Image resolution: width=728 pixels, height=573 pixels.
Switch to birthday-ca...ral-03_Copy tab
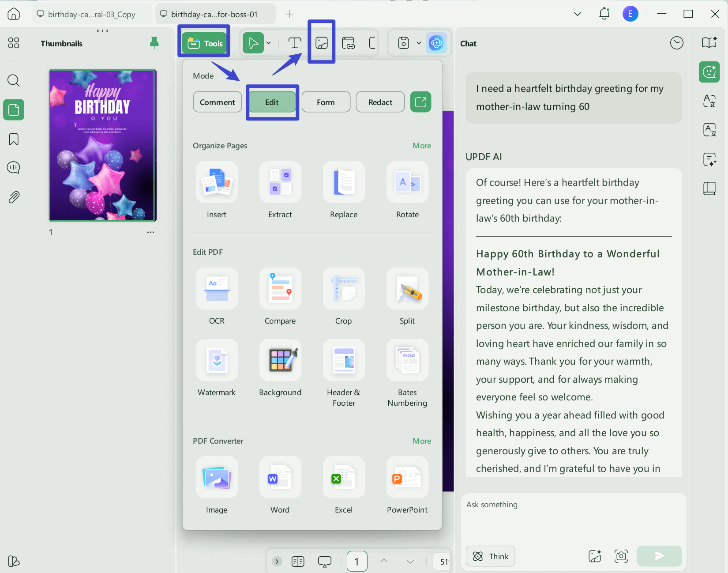[x=91, y=14]
